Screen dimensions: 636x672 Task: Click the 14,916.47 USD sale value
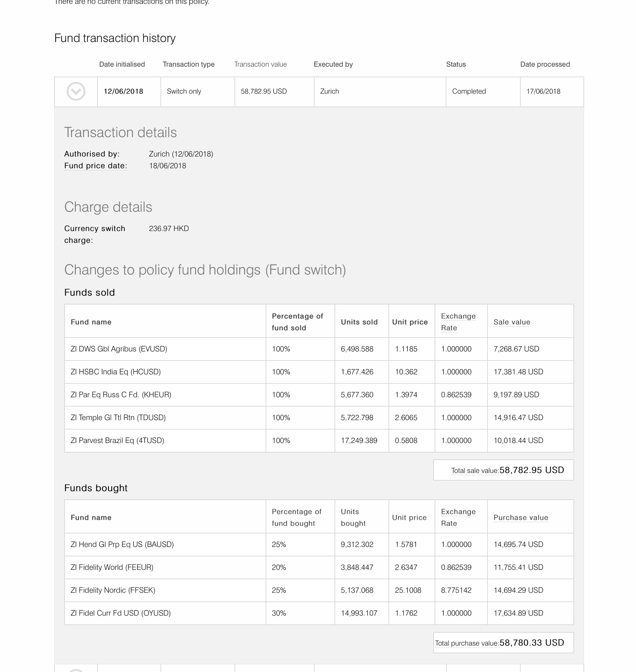tap(518, 418)
